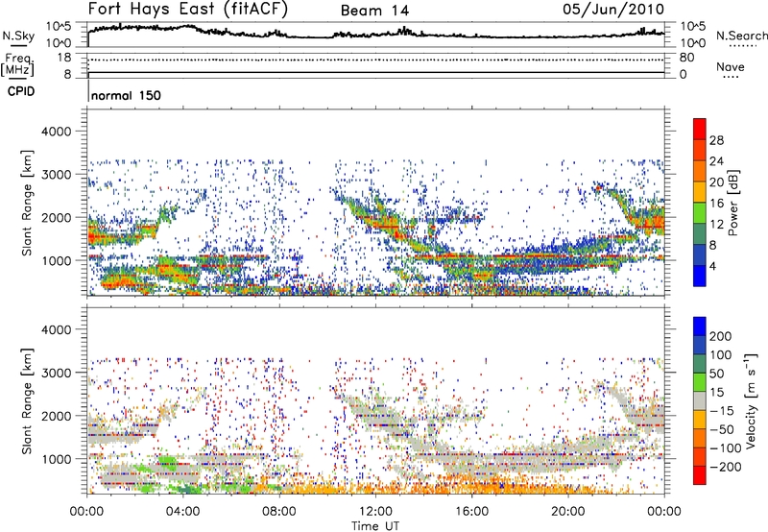768x532 pixels.
Task: Select the 'Time UT' axis title
Action: pos(375,526)
